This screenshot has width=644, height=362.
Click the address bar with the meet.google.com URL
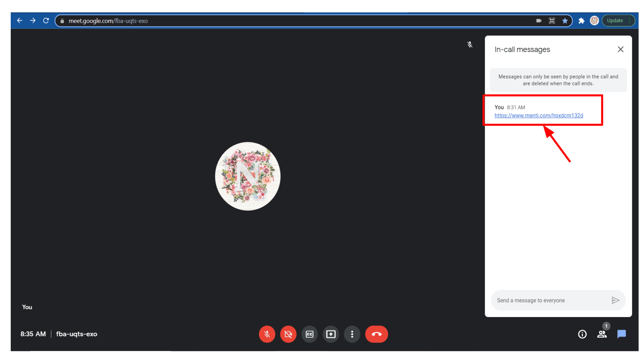(314, 21)
